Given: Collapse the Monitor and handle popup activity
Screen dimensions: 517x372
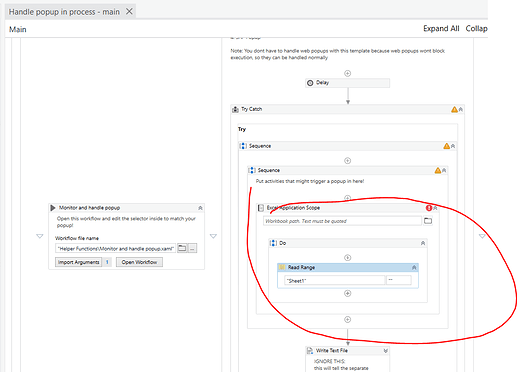Looking at the screenshot, I should pos(200,208).
